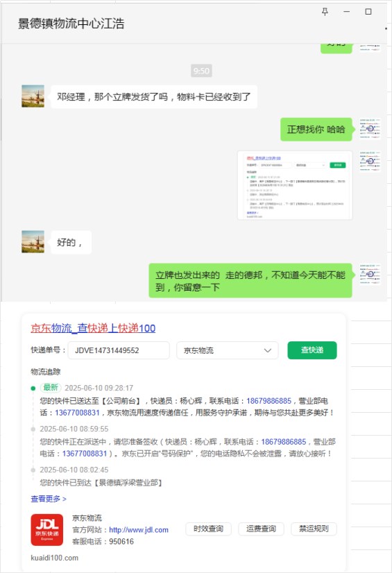392x573 pixels.
Task: Click sender avatar next to 立牌也发出来的 message
Action: click(x=370, y=274)
